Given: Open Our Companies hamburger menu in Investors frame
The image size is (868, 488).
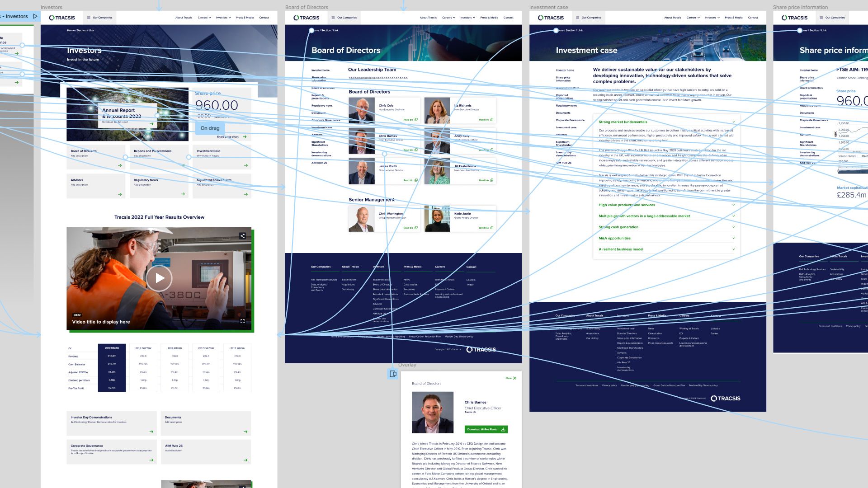Looking at the screenshot, I should click(99, 18).
